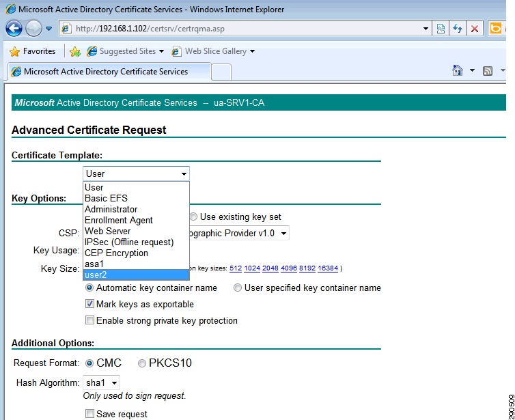Select User specified key container name
This screenshot has height=420, width=515.
238,288
